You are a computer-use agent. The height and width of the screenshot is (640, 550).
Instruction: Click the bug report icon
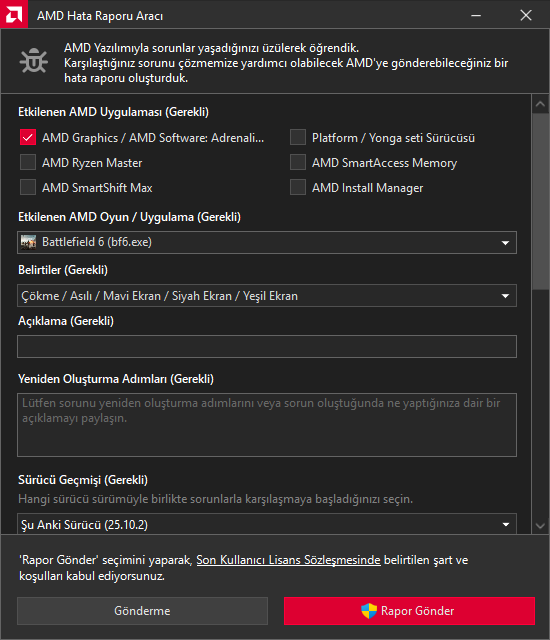(34, 61)
